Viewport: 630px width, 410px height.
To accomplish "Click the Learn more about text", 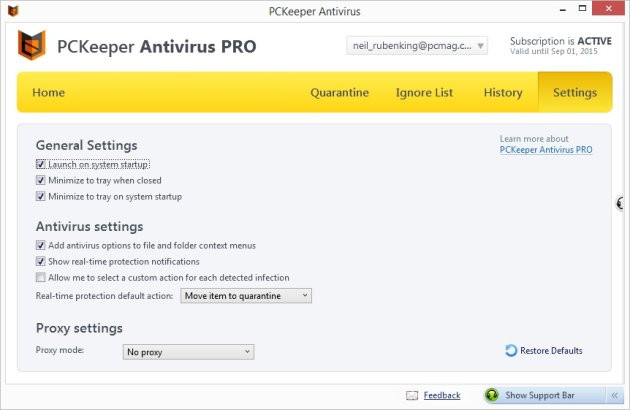I will pos(534,139).
